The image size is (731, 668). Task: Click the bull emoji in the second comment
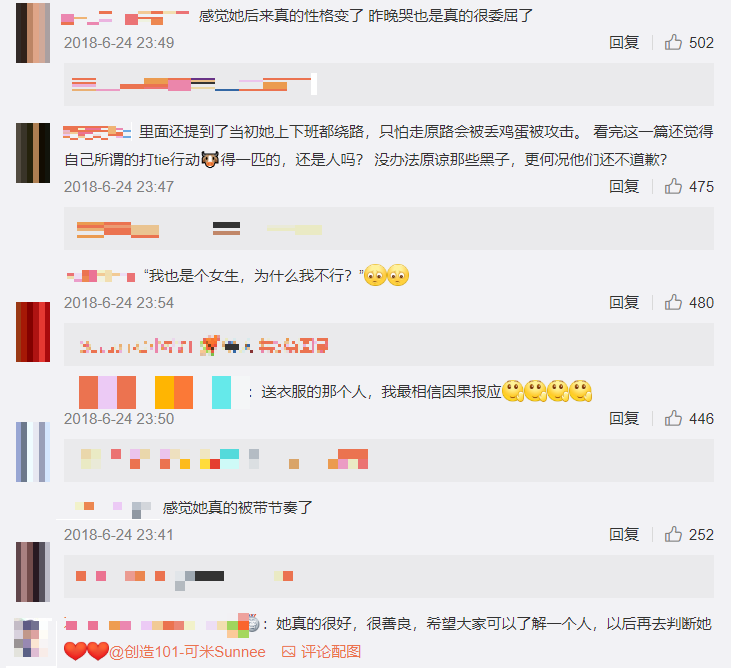210,159
